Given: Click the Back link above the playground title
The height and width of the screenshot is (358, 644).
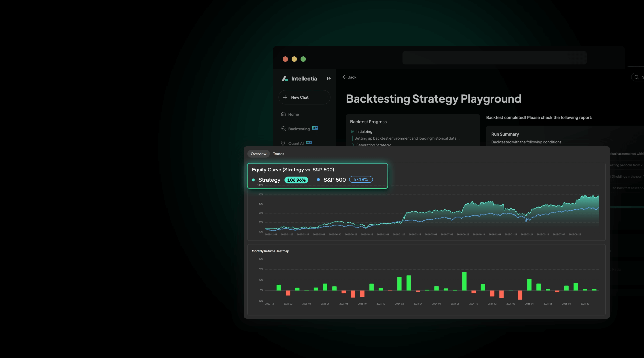Looking at the screenshot, I should click(349, 77).
